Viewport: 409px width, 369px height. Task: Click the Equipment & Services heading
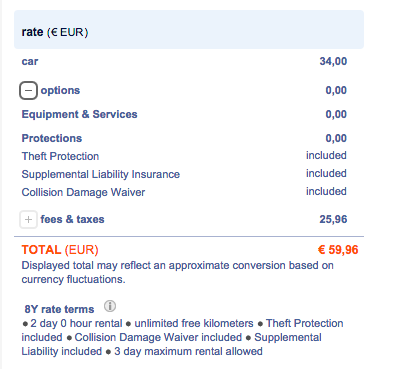[79, 114]
